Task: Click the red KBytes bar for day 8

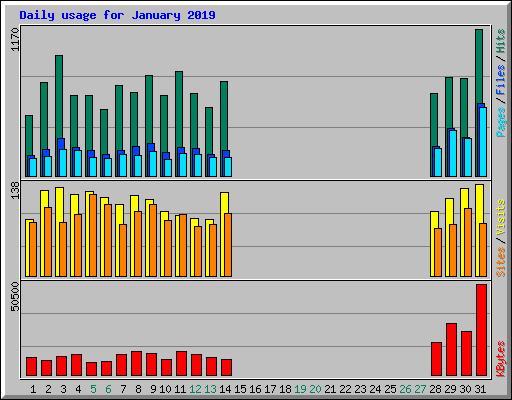Action: pos(136,364)
